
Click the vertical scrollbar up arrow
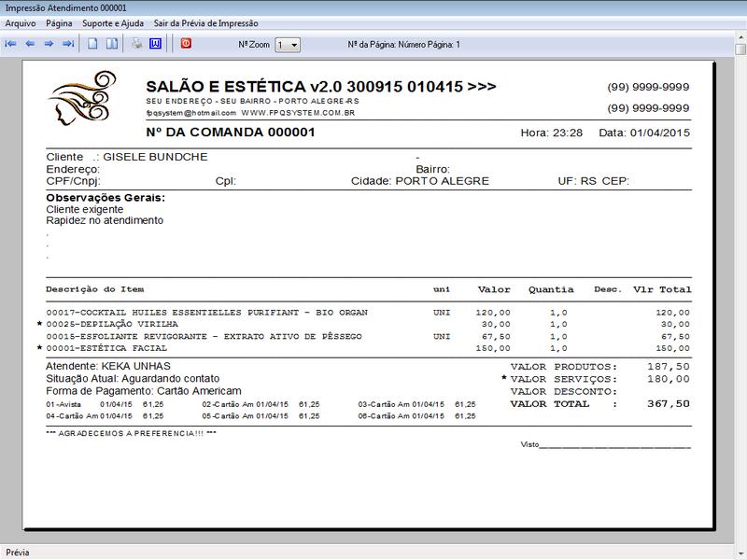(x=740, y=36)
